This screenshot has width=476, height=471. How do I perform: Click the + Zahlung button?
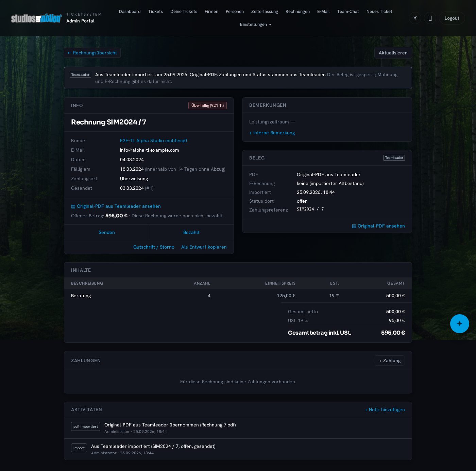(x=390, y=360)
